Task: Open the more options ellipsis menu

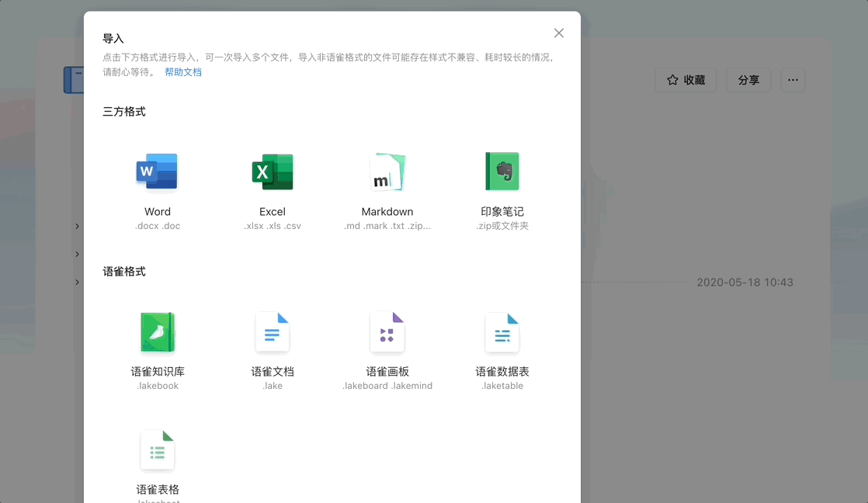Action: click(x=793, y=80)
